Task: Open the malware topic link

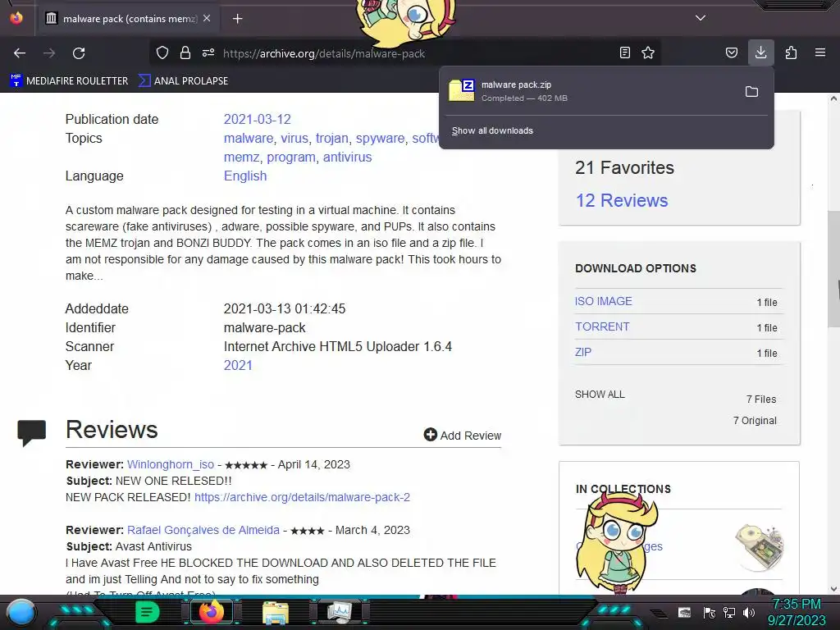Action: pyautogui.click(x=249, y=138)
